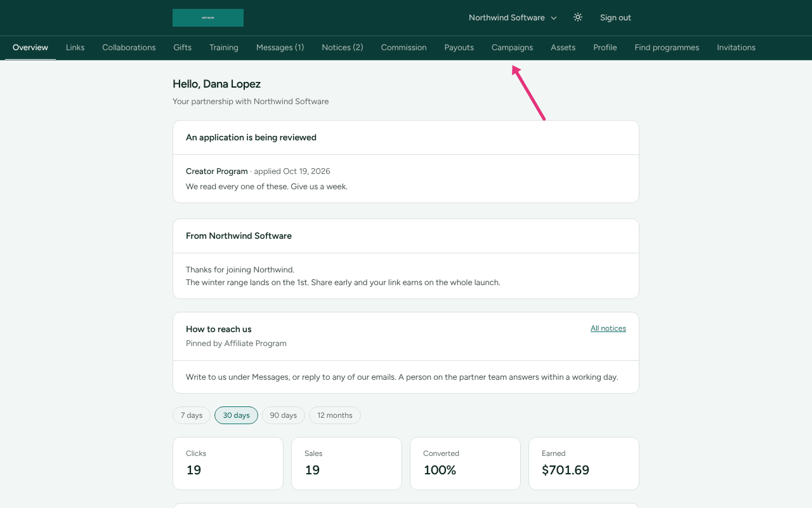
Task: Open the Collaborations tab
Action: pos(129,48)
